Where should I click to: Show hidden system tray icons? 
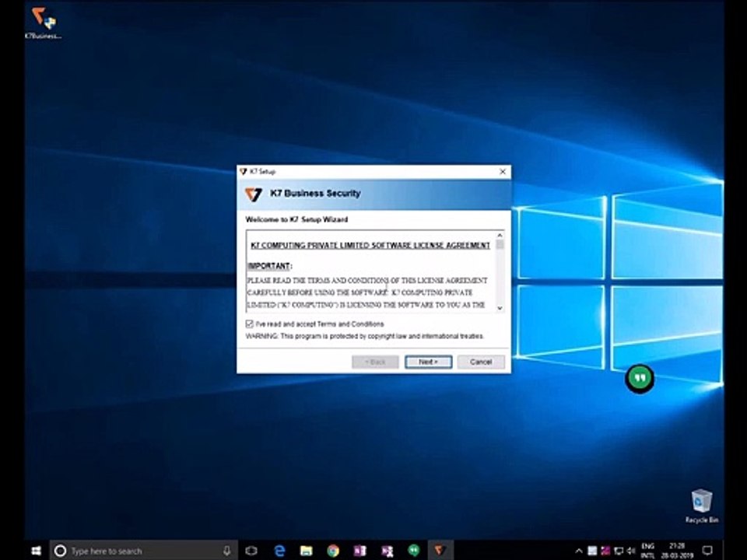click(578, 551)
